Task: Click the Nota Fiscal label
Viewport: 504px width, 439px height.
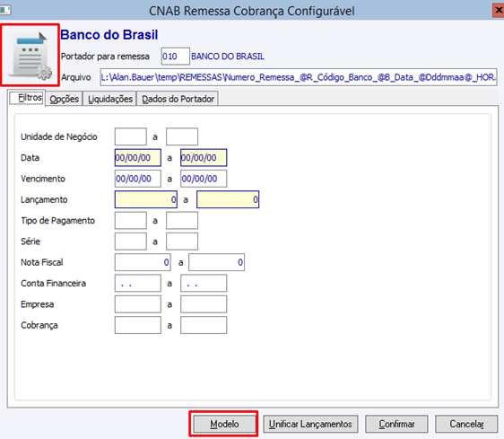Action: (x=42, y=262)
